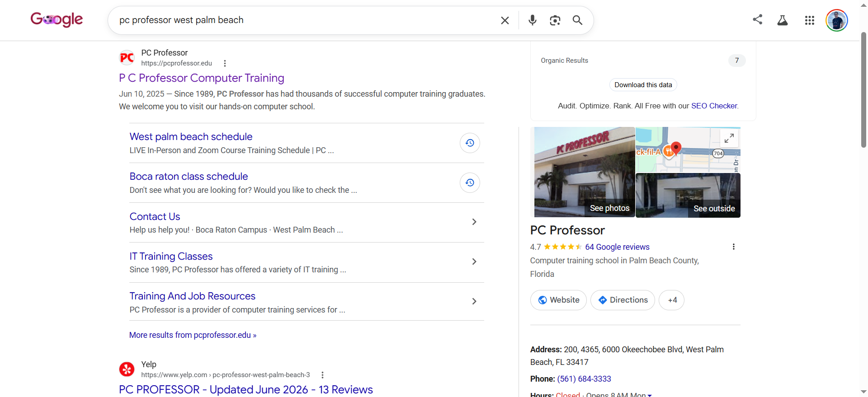Open See outside street view thumbnail

coord(688,196)
